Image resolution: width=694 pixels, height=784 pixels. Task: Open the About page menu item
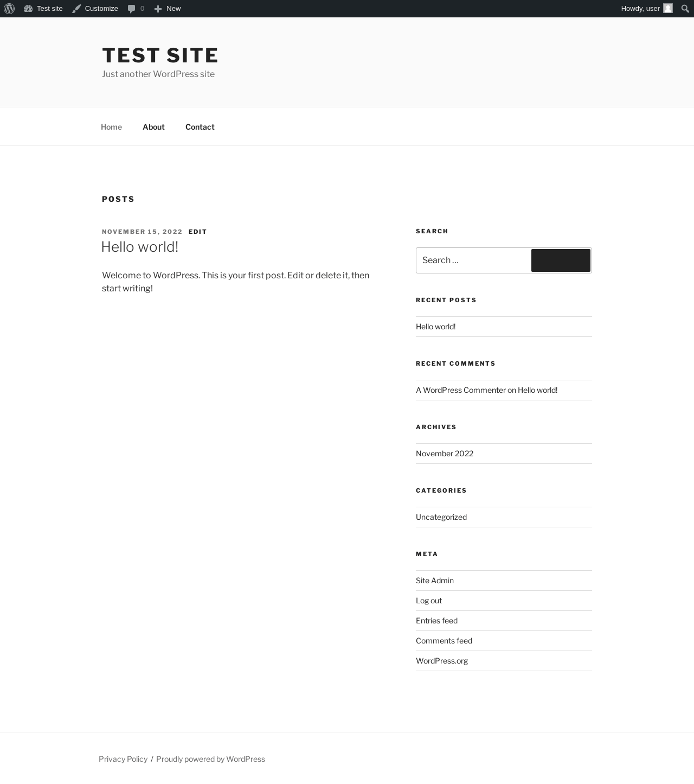[153, 127]
